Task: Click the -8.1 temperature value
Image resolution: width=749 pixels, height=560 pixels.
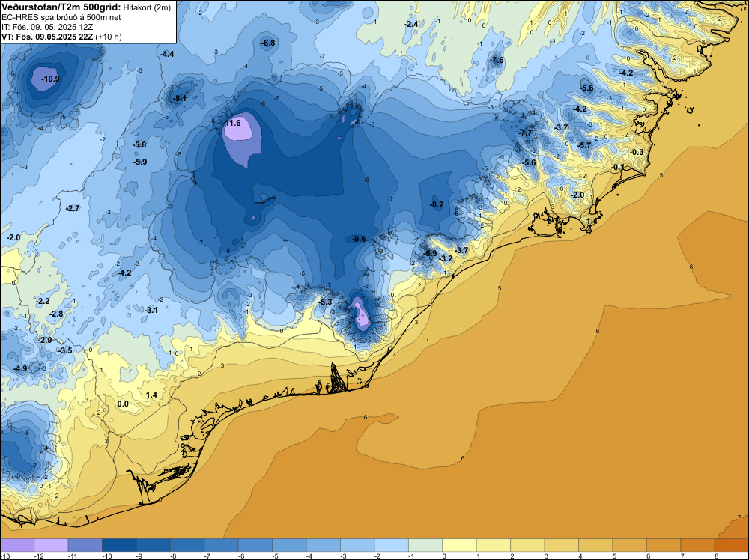Action: [x=179, y=98]
